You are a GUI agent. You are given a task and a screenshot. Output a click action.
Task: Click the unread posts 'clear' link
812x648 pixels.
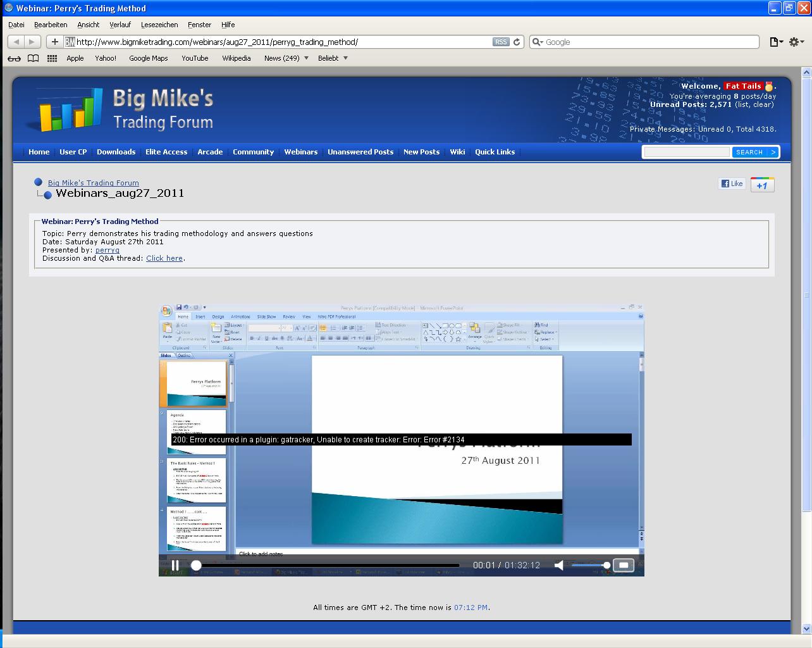762,104
